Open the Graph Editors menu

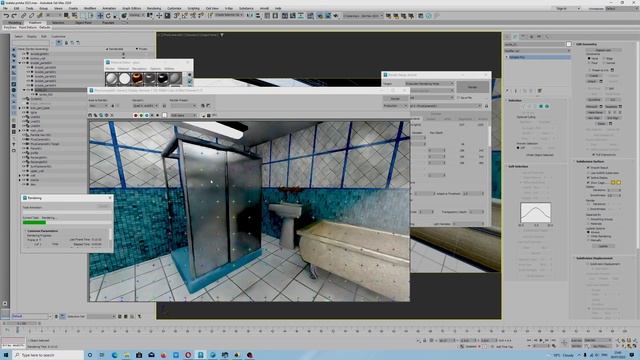tap(131, 8)
